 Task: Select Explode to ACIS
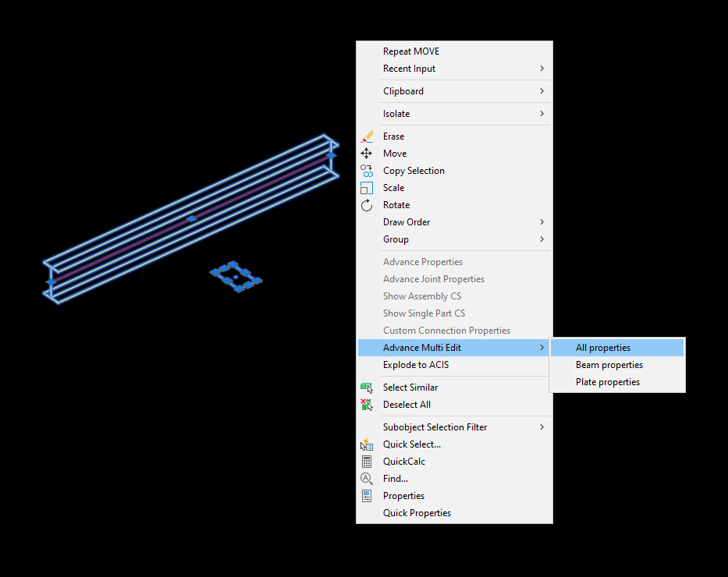click(x=455, y=365)
